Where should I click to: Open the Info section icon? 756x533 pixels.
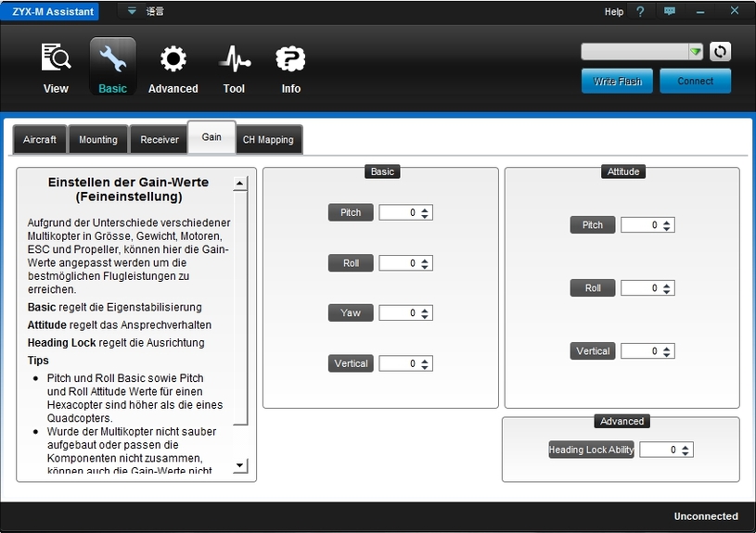[x=290, y=59]
